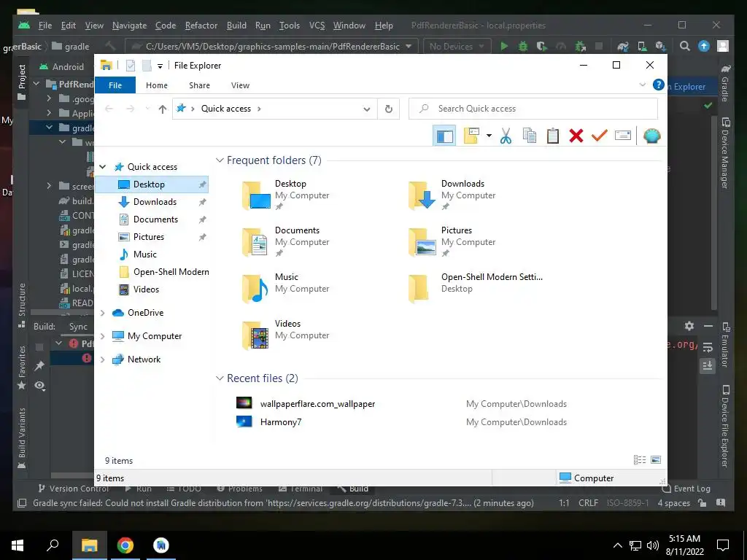
Task: Switch to details view icon in Explorer status bar
Action: [x=639, y=460]
